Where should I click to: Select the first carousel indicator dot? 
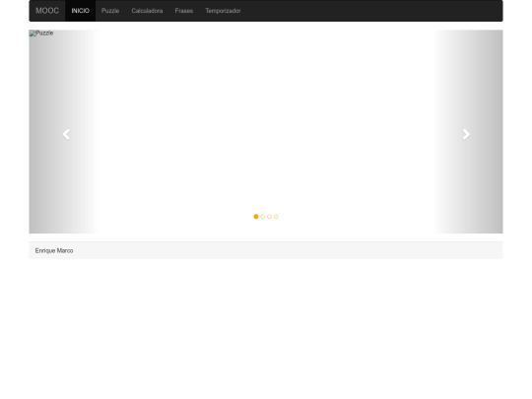pos(256,217)
